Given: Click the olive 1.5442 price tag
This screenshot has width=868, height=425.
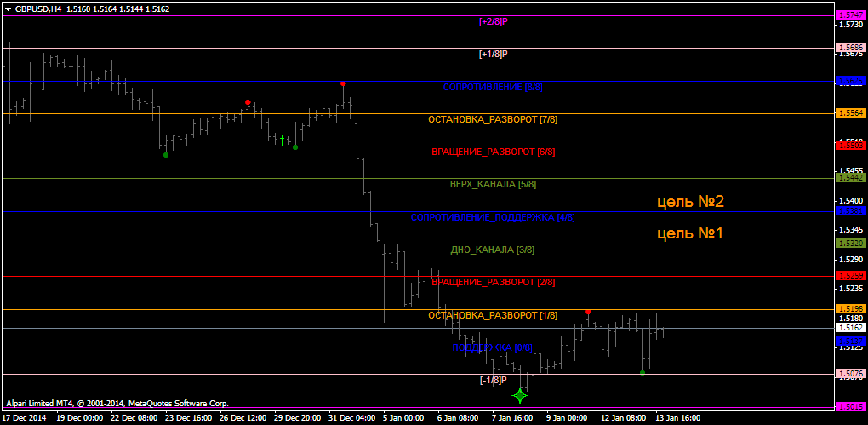Looking at the screenshot, I should pos(850,178).
